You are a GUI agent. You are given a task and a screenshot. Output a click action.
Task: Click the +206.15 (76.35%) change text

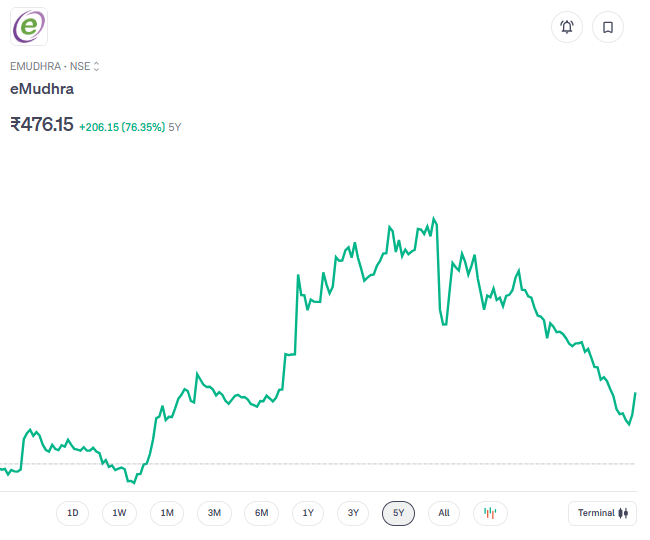(122, 127)
